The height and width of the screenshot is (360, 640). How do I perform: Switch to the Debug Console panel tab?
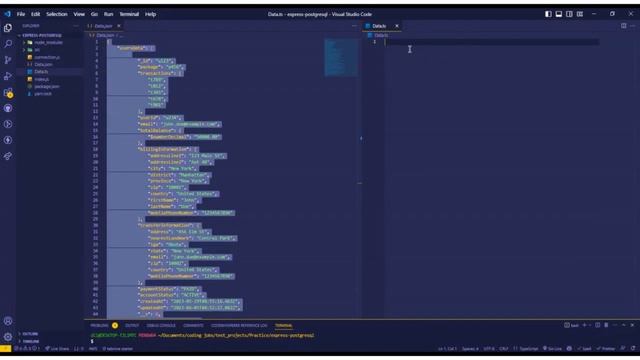click(161, 325)
